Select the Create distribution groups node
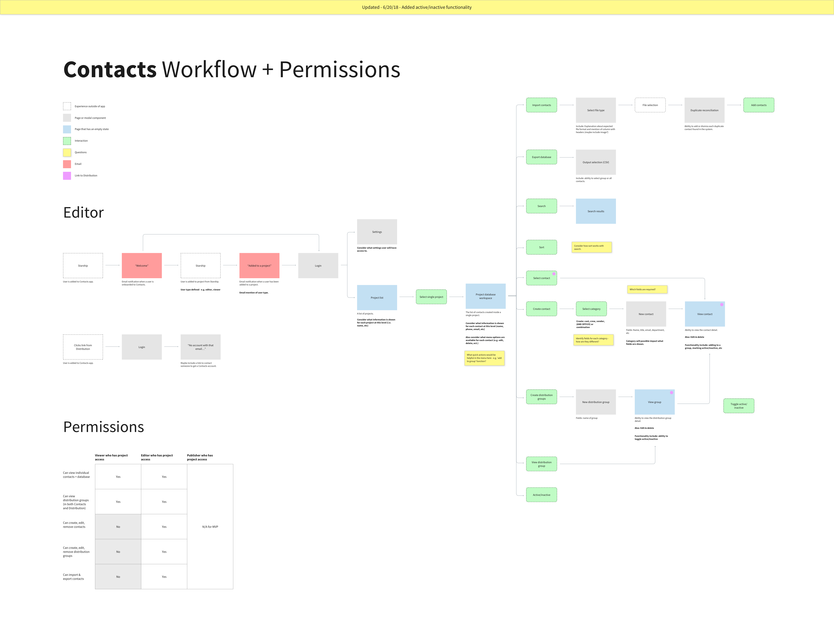 point(542,397)
